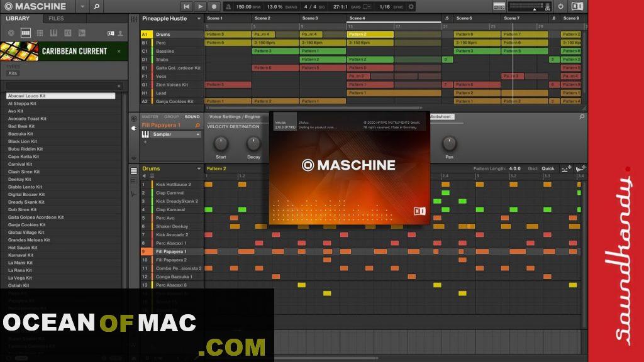
Task: Adjust the Decay knob
Action: (x=253, y=144)
